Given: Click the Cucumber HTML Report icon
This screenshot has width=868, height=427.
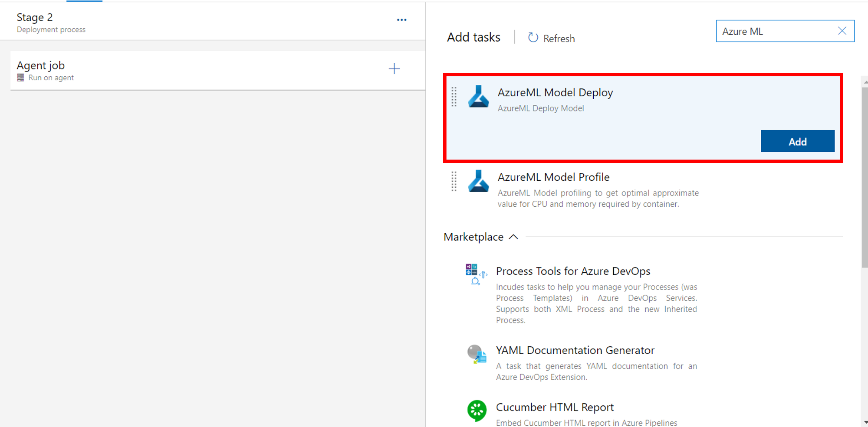Looking at the screenshot, I should click(477, 410).
